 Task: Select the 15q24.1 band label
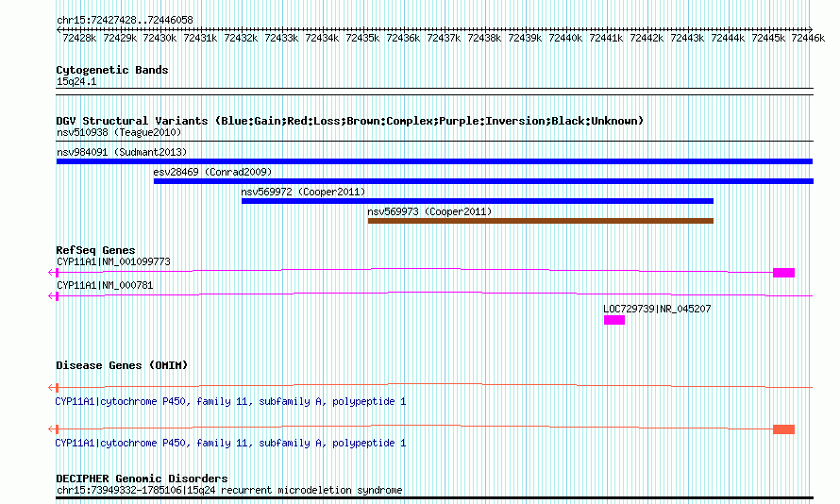(x=76, y=81)
